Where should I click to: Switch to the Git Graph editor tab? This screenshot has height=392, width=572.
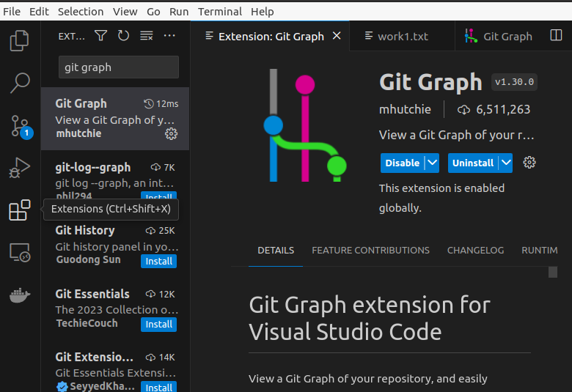[507, 36]
